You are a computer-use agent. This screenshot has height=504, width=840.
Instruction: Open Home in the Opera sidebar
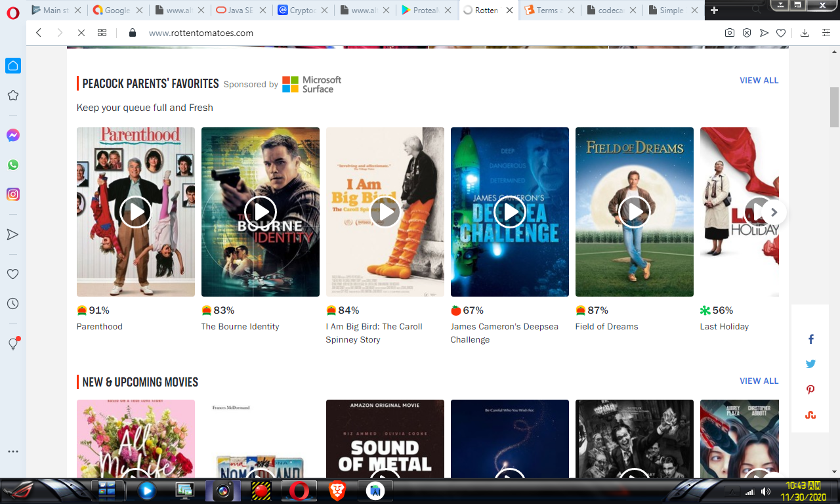point(13,66)
